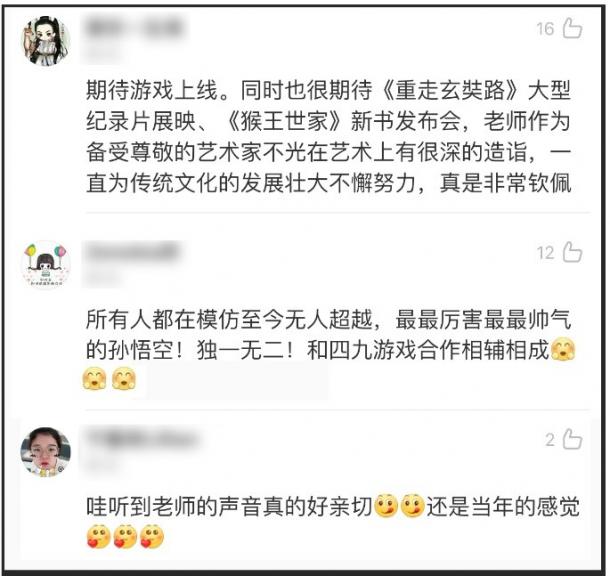Open the second commenter's blurred username
The height and width of the screenshot is (576, 610).
(x=132, y=252)
